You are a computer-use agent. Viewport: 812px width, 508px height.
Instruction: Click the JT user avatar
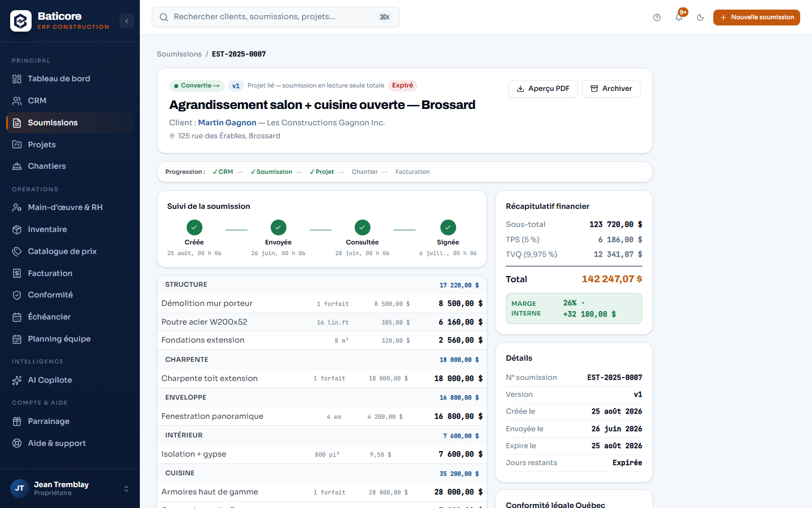pos(20,488)
